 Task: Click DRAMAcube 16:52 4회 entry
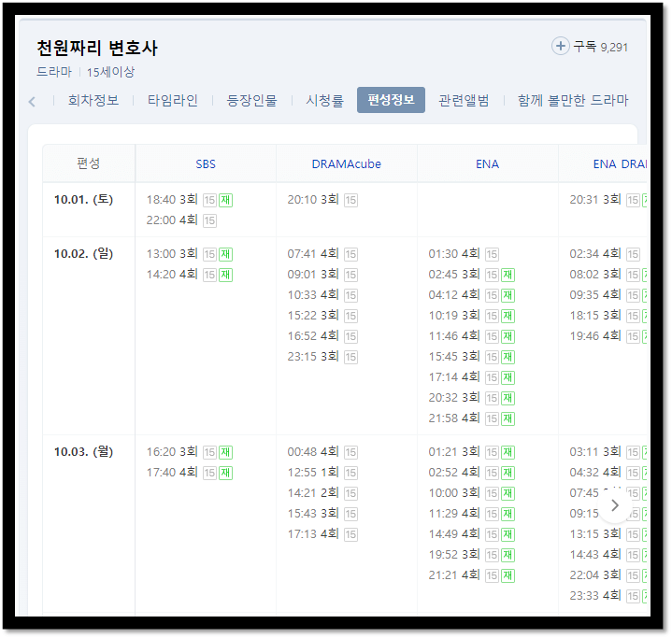click(x=322, y=336)
